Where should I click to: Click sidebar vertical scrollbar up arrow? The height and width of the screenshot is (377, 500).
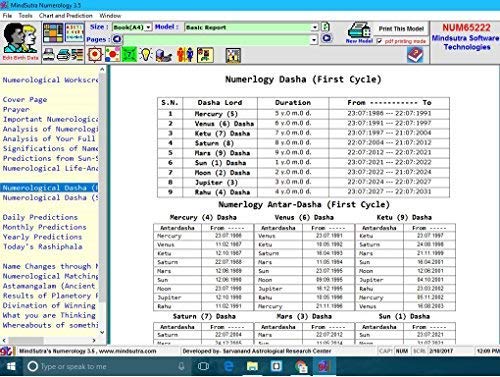coord(102,70)
